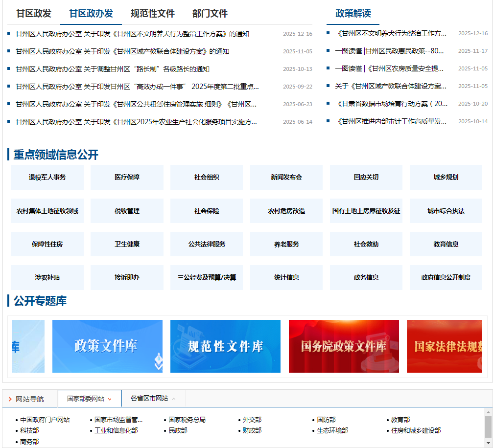Screen dimensions: 494x448
Task: Click the 退役军人事务 category button
Action: tap(47, 177)
